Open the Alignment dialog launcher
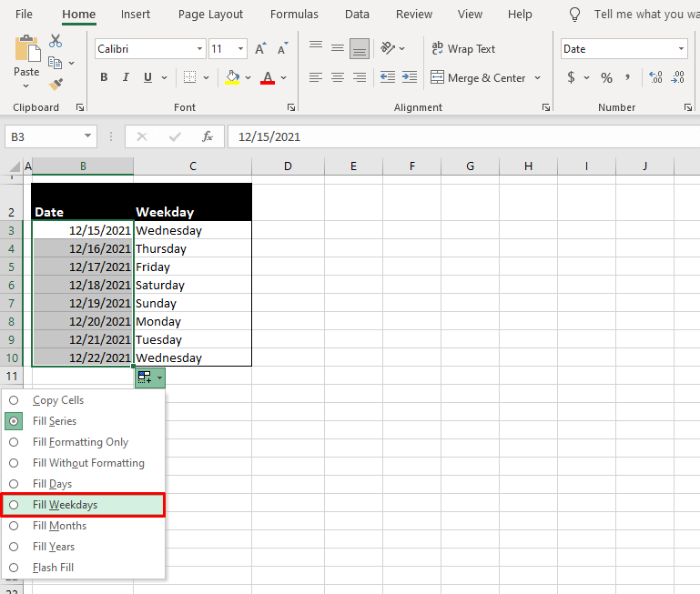 546,107
